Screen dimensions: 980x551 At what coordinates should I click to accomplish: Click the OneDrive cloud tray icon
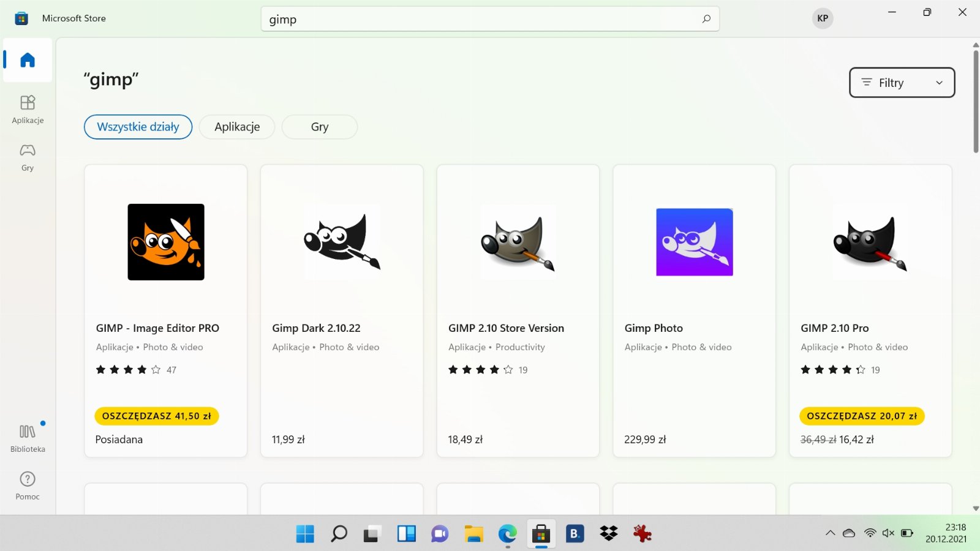(x=849, y=533)
